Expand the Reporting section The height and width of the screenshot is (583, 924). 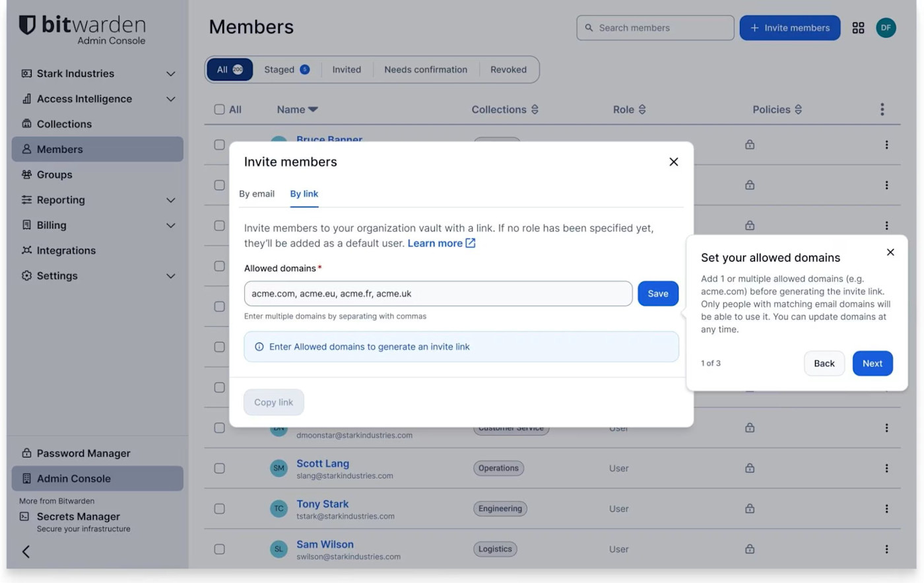click(x=170, y=200)
